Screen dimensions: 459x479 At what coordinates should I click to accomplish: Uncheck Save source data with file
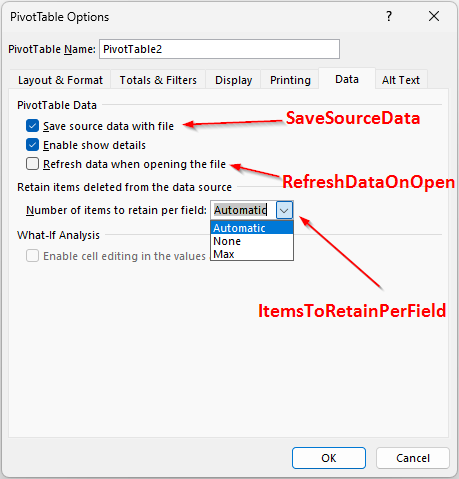tap(32, 126)
